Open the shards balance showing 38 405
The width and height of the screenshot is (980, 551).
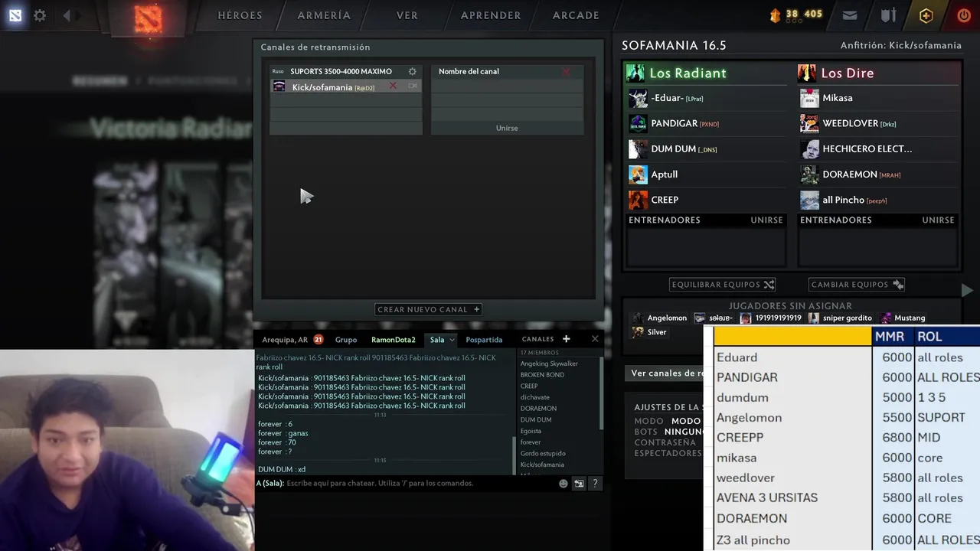tap(796, 15)
